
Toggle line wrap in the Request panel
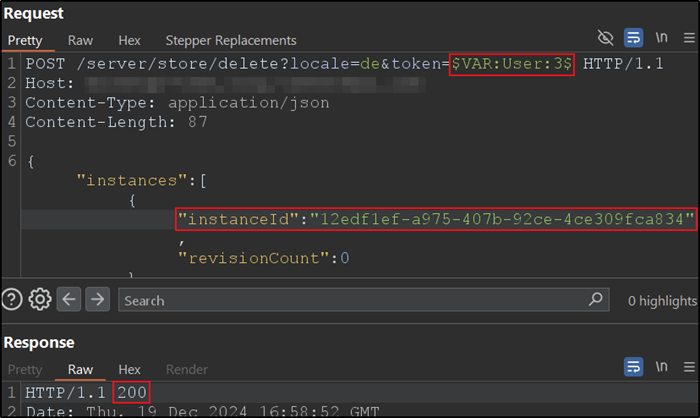click(x=633, y=39)
